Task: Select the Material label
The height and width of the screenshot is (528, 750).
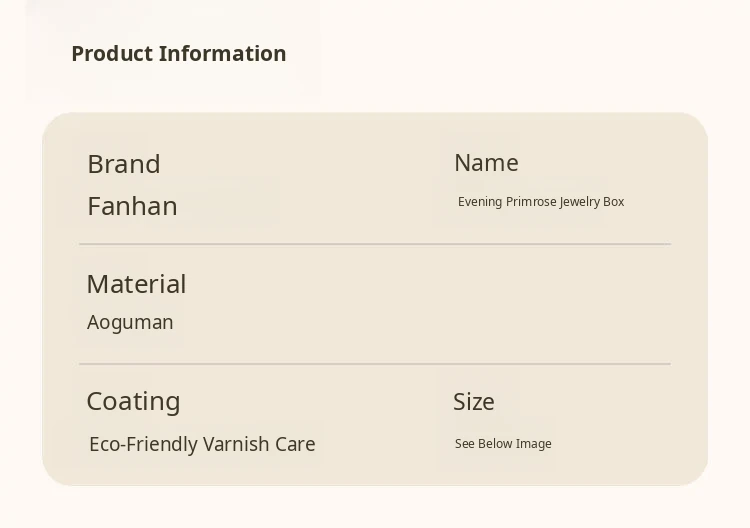Action: [136, 284]
